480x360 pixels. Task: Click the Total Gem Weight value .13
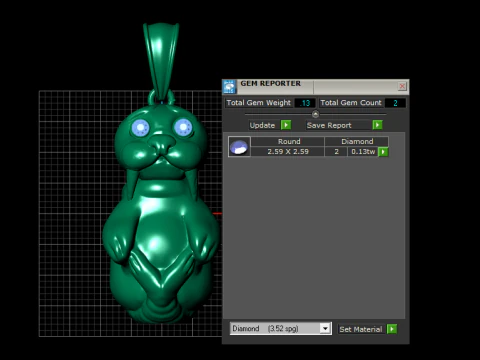(305, 103)
